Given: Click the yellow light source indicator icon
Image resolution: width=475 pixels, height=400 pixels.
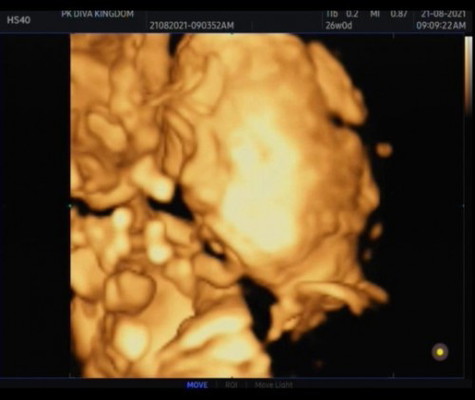Looking at the screenshot, I should click(440, 352).
